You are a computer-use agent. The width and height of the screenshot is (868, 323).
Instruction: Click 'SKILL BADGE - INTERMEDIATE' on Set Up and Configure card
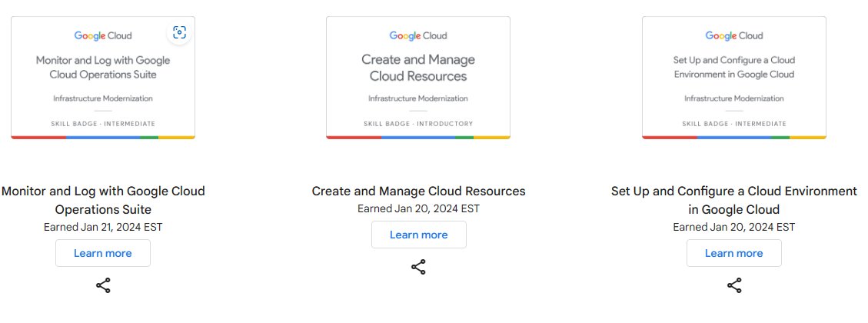point(734,124)
